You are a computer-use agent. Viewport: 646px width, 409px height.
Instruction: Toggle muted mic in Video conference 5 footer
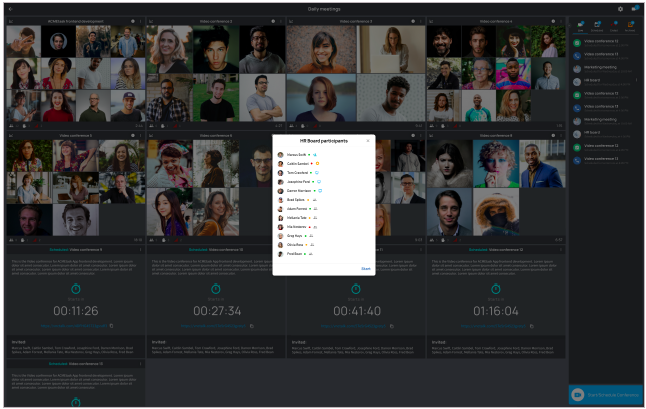[x=36, y=240]
